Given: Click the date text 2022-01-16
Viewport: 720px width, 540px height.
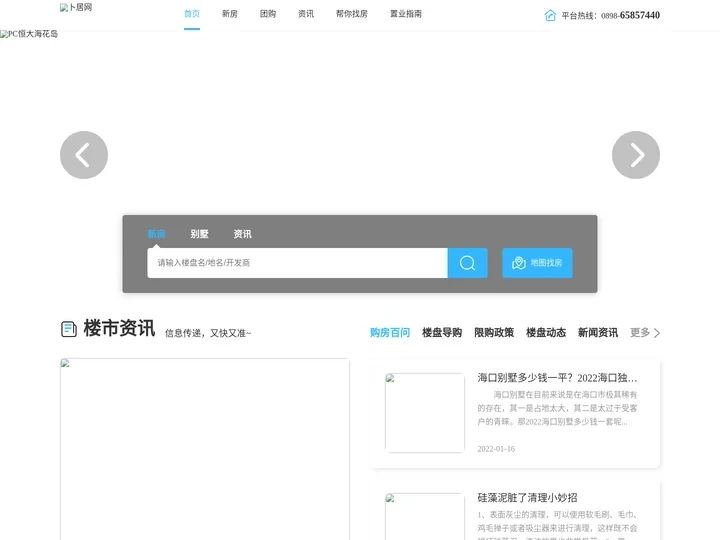Looking at the screenshot, I should 496,449.
